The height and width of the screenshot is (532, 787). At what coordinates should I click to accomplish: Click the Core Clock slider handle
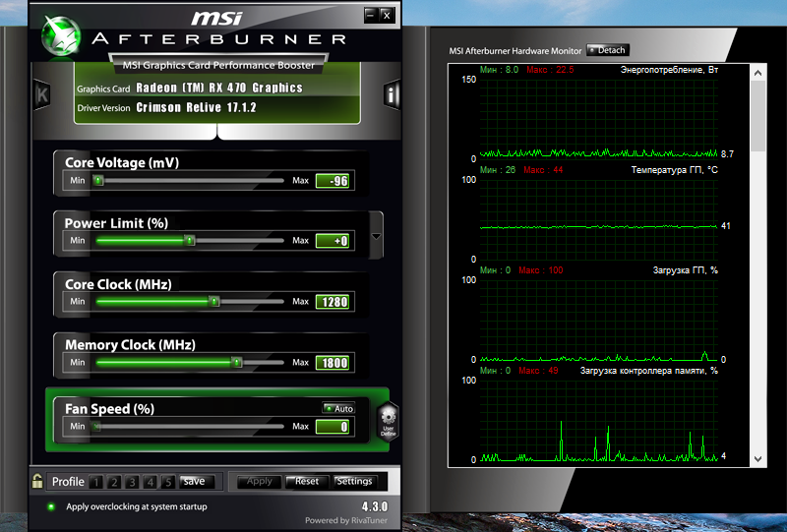pyautogui.click(x=214, y=301)
